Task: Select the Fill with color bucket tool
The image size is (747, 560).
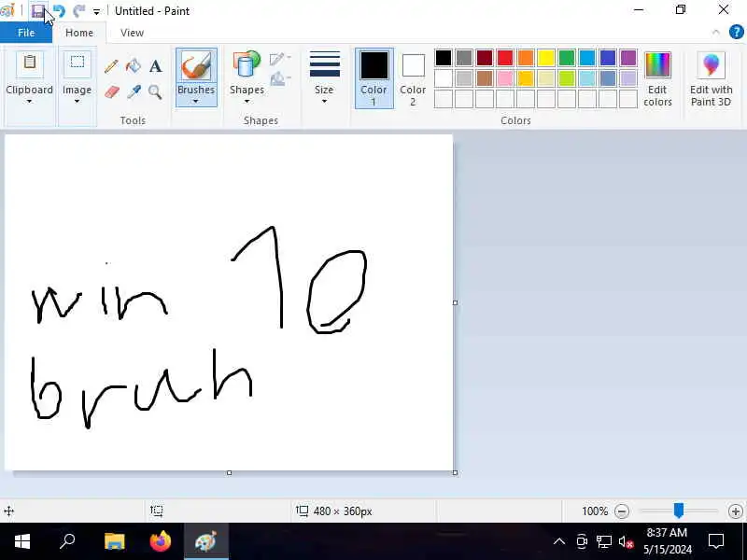Action: [134, 65]
